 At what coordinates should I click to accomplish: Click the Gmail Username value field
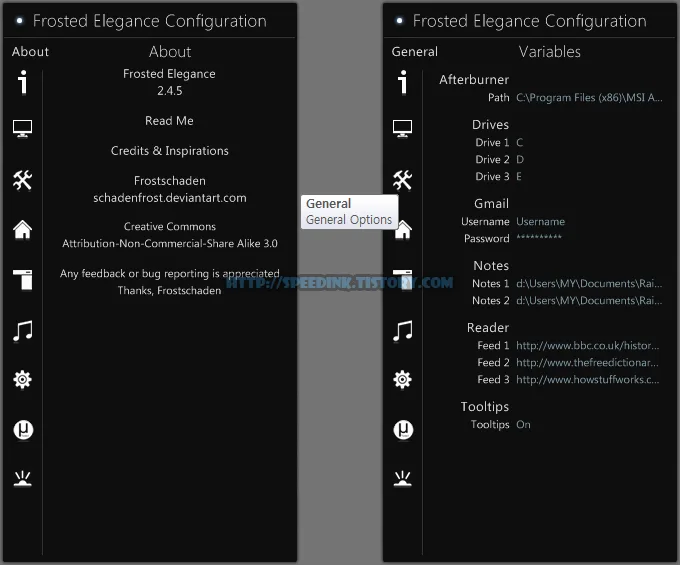point(540,222)
